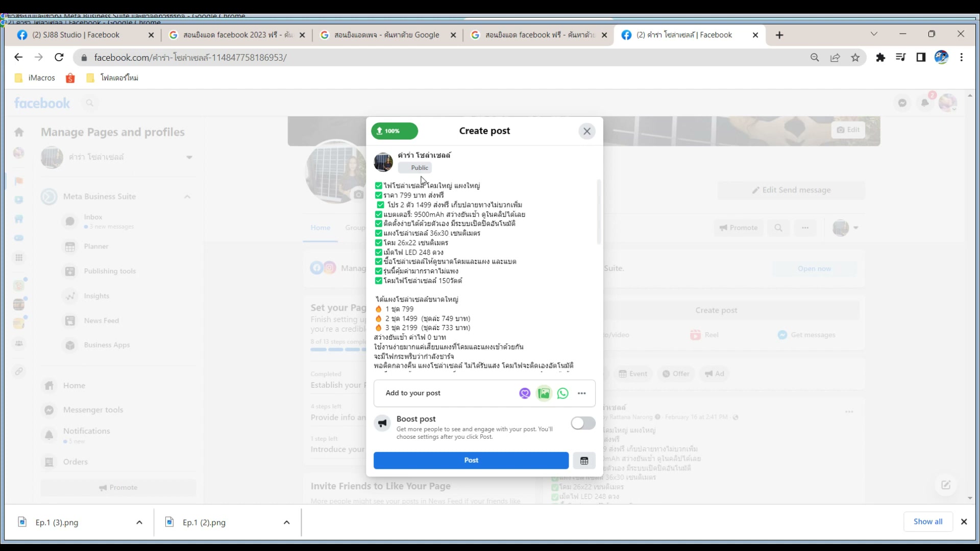Image resolution: width=980 pixels, height=551 pixels.
Task: Click Show all downloads
Action: (927, 521)
